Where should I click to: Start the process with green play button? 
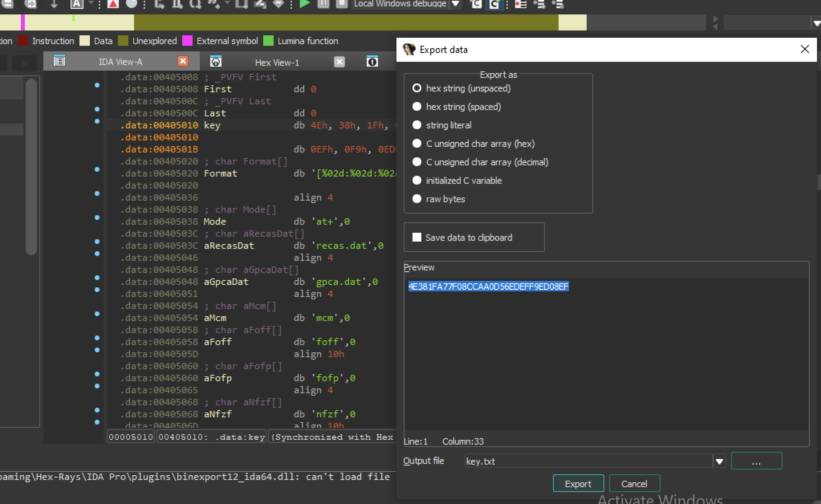coord(305,4)
